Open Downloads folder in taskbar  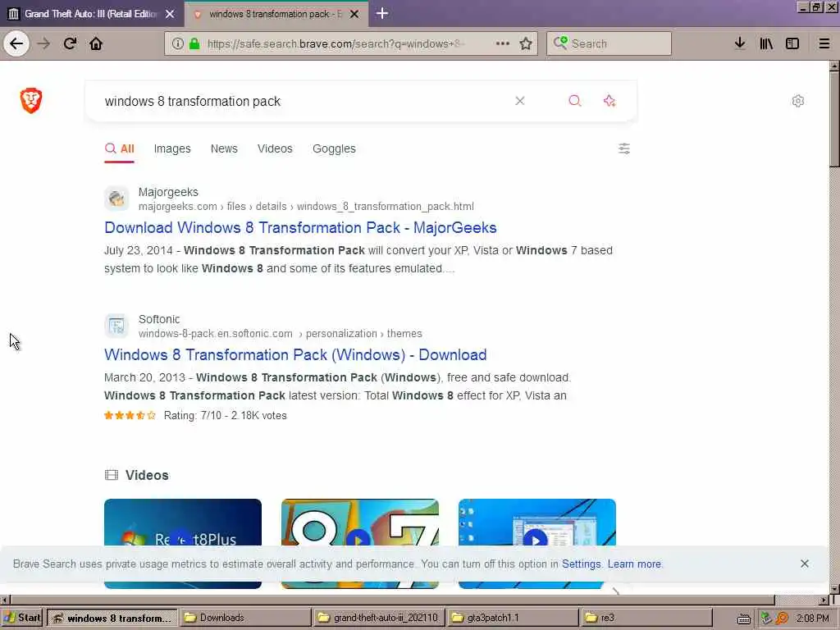(245, 618)
